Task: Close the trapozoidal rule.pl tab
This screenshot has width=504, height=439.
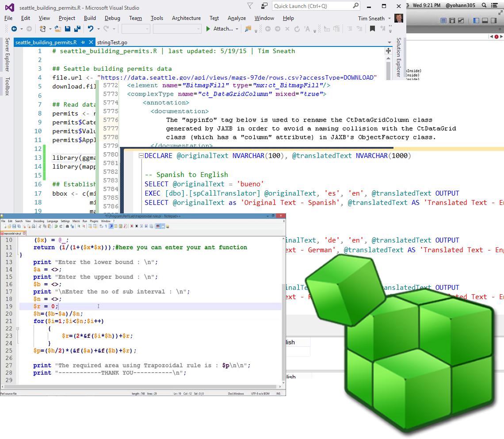Action: point(24,233)
